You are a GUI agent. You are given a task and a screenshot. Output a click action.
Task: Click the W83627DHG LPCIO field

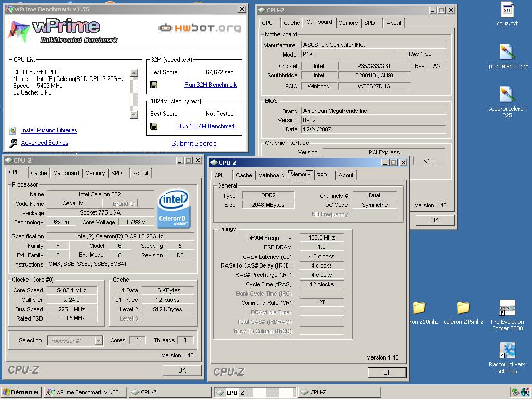(374, 86)
